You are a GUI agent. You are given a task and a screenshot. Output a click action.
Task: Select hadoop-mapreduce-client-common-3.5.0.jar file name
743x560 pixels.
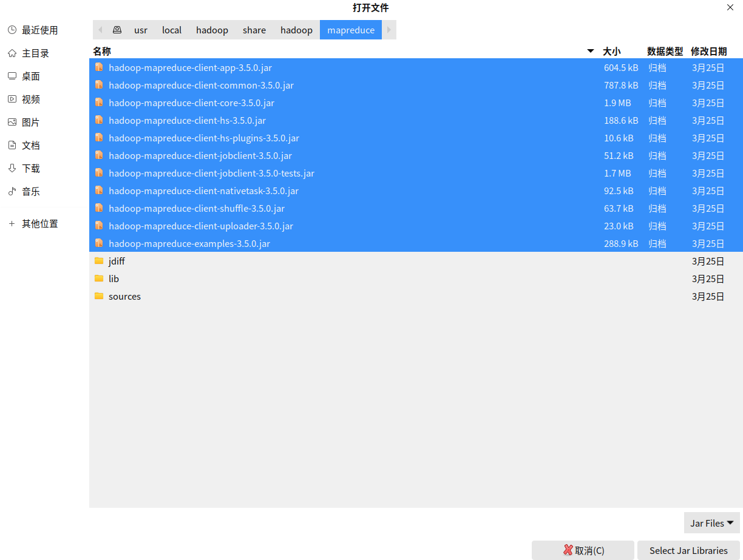coord(202,85)
